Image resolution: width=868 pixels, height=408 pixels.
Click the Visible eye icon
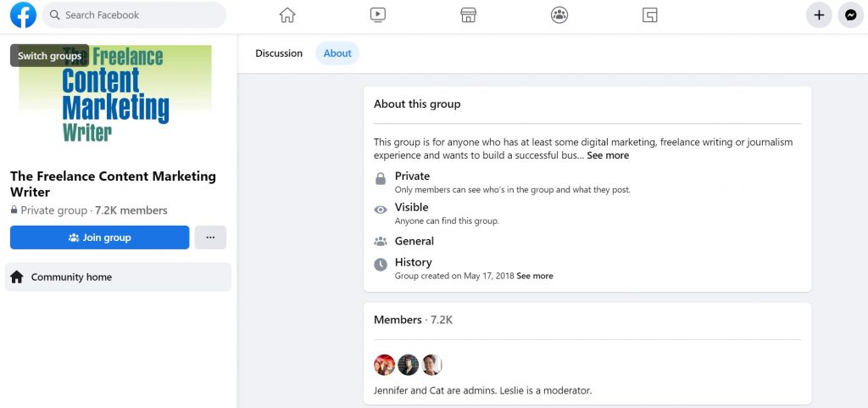pos(381,210)
